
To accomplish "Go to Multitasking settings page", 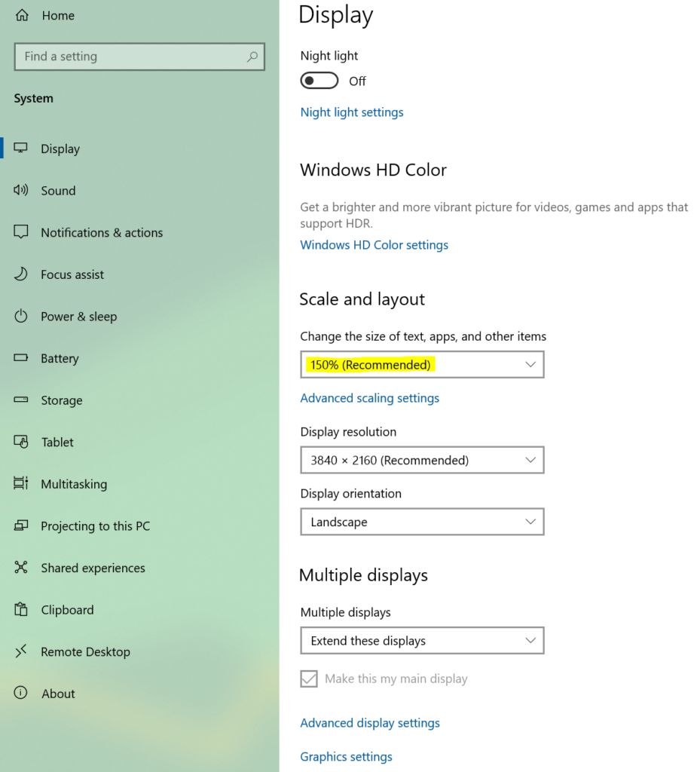I will [x=74, y=484].
